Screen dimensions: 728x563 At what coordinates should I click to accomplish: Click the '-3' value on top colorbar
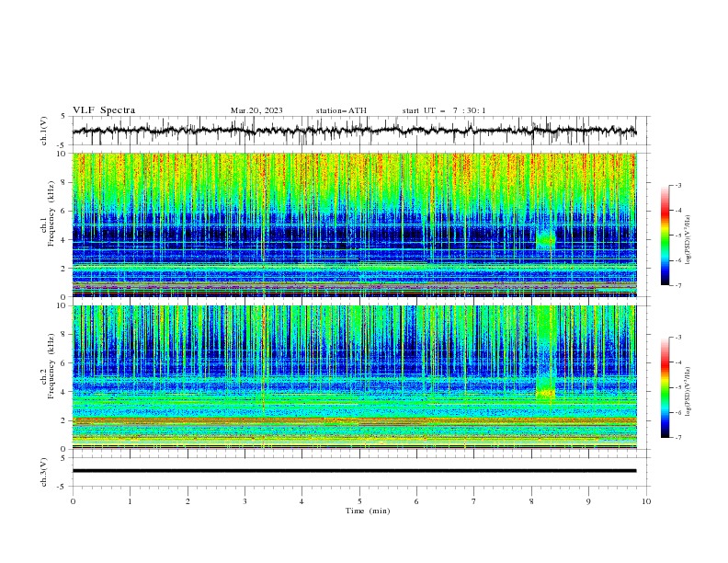coord(677,185)
